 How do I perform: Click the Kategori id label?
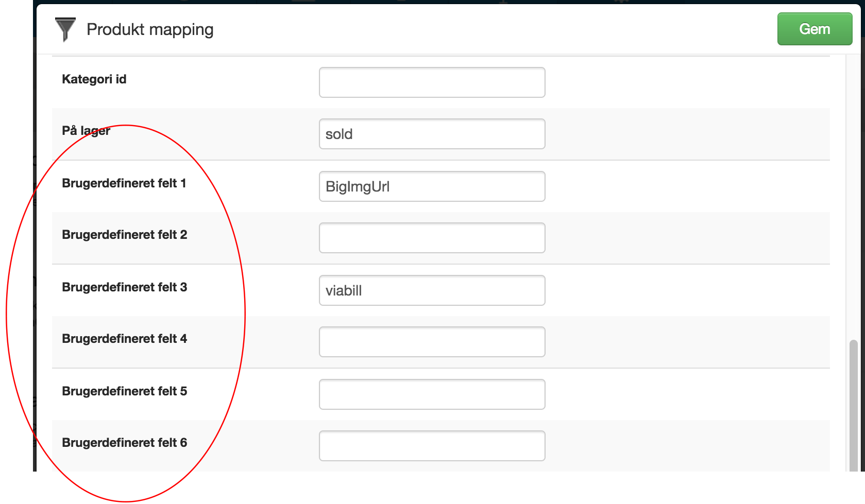tap(94, 79)
